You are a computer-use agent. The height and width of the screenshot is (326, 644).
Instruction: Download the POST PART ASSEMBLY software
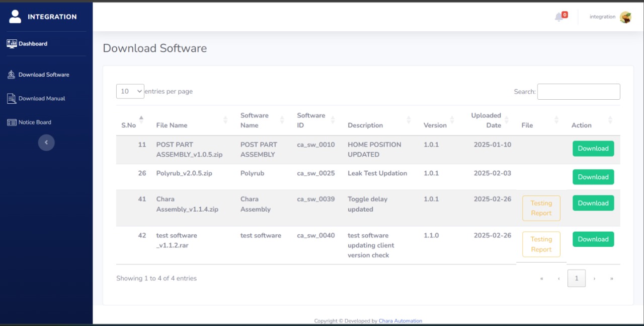tap(593, 149)
